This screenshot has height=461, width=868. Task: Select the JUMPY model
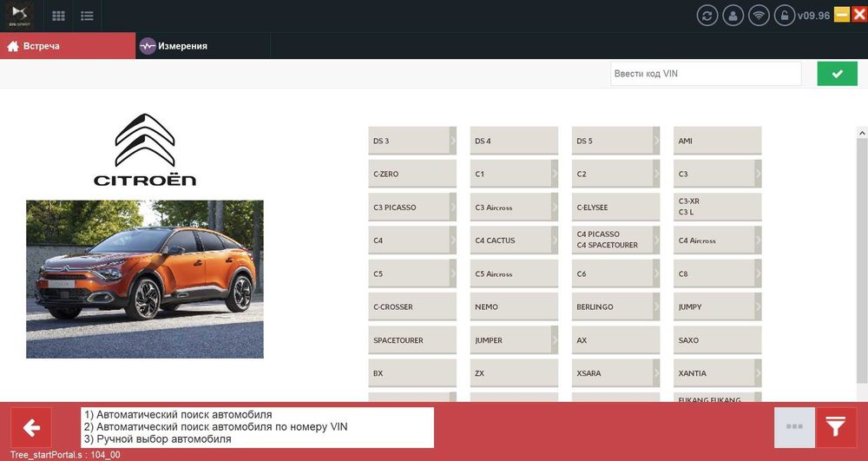(x=718, y=306)
